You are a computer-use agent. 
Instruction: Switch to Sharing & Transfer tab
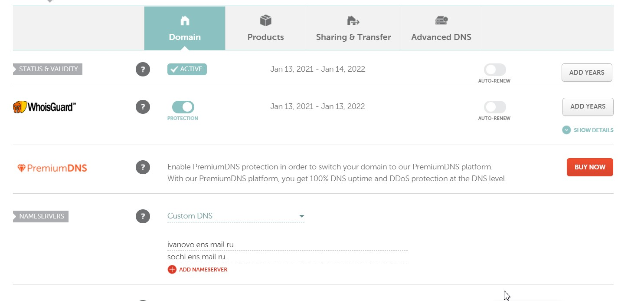(353, 28)
